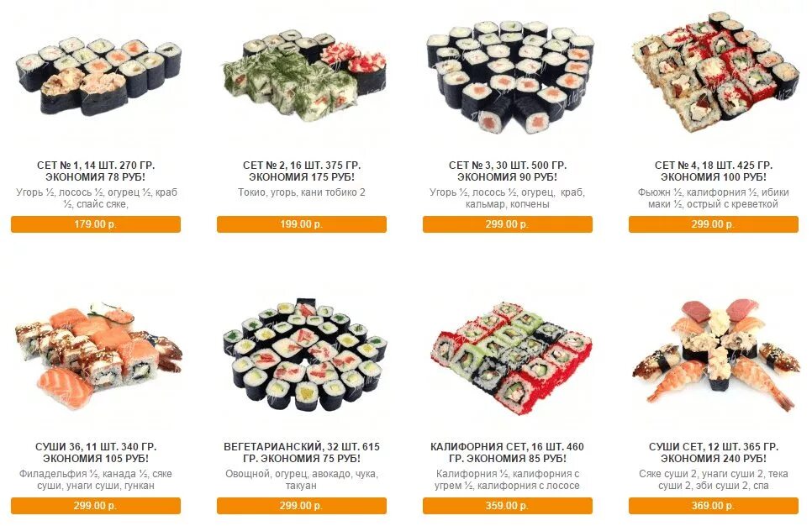Screen dimensions: 812x526
Task: Buy the Вегетарианский set price button
Action: click(302, 506)
